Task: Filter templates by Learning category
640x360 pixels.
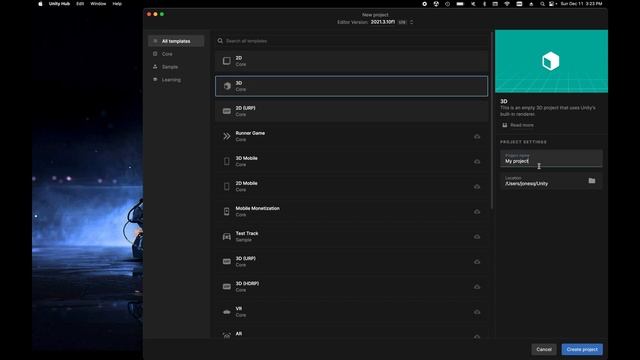Action: click(x=176, y=80)
